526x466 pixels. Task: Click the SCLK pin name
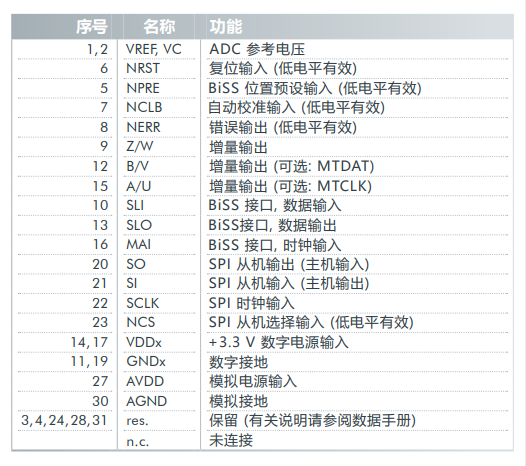pos(143,303)
